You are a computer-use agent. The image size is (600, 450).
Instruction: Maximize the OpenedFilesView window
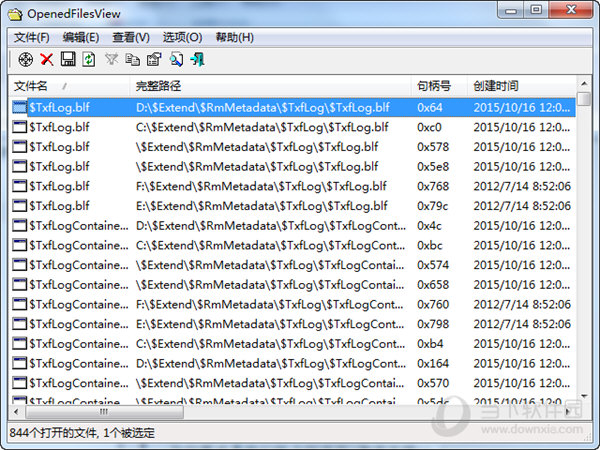[536, 10]
